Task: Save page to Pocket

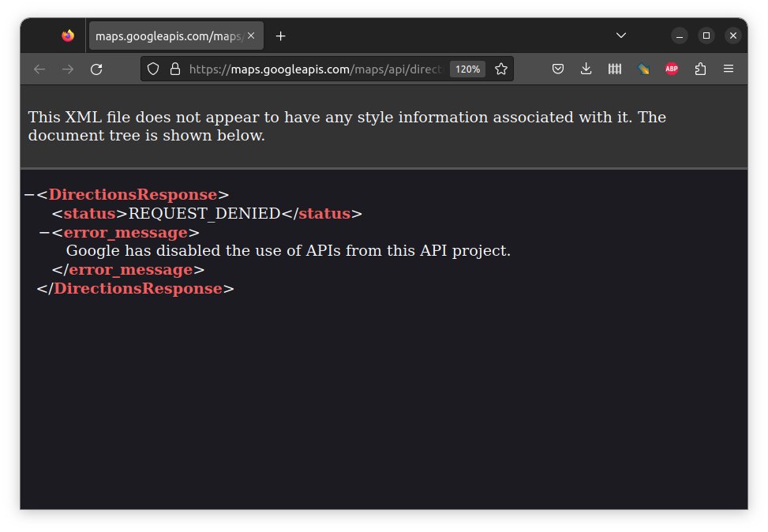Action: [x=557, y=69]
